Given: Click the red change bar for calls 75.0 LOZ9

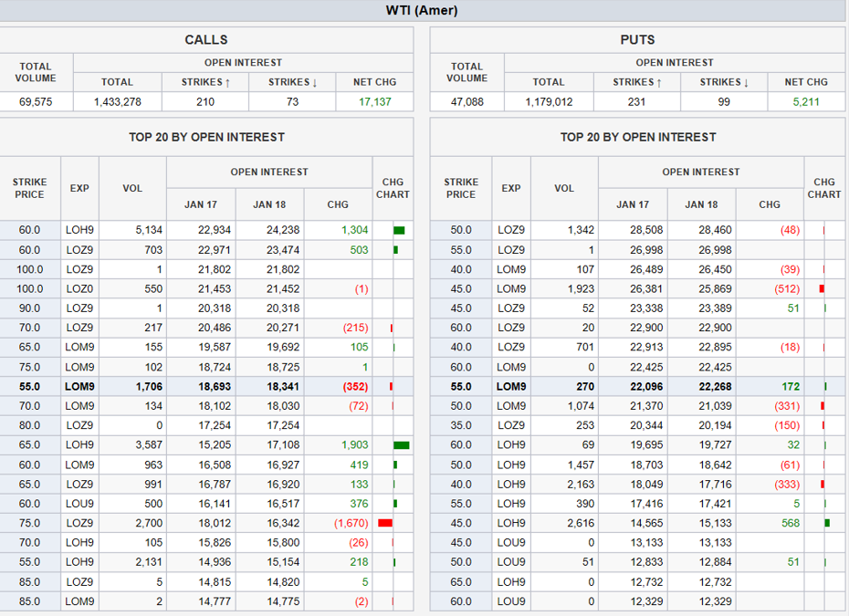Looking at the screenshot, I should tap(385, 523).
